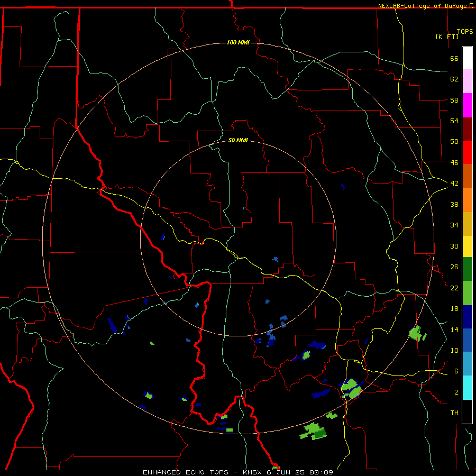
Task: Click the navy blue legend swatch
Action: pyautogui.click(x=467, y=317)
